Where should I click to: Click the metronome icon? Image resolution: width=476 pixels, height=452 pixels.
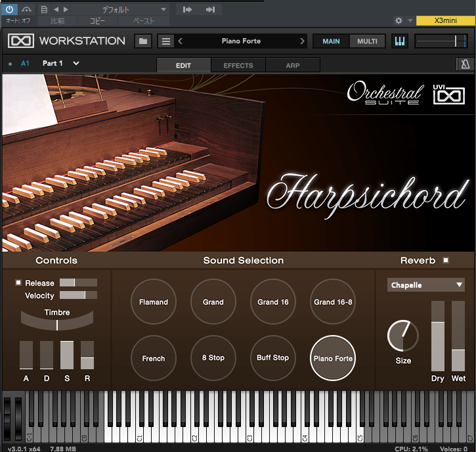[x=465, y=64]
